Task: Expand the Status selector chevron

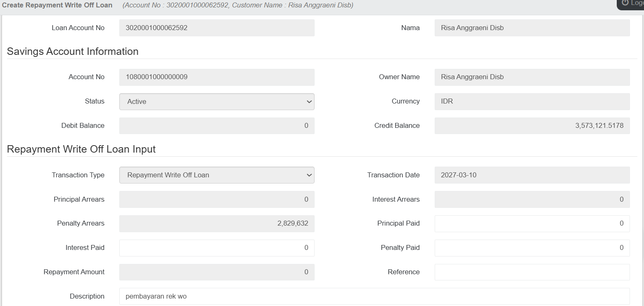Action: point(310,101)
